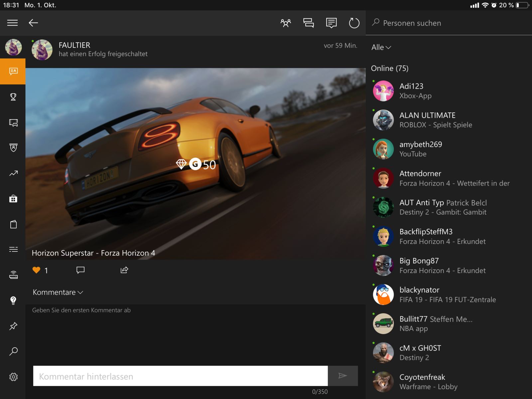
Task: Select the activity feed sidebar icon
Action: pyautogui.click(x=13, y=71)
